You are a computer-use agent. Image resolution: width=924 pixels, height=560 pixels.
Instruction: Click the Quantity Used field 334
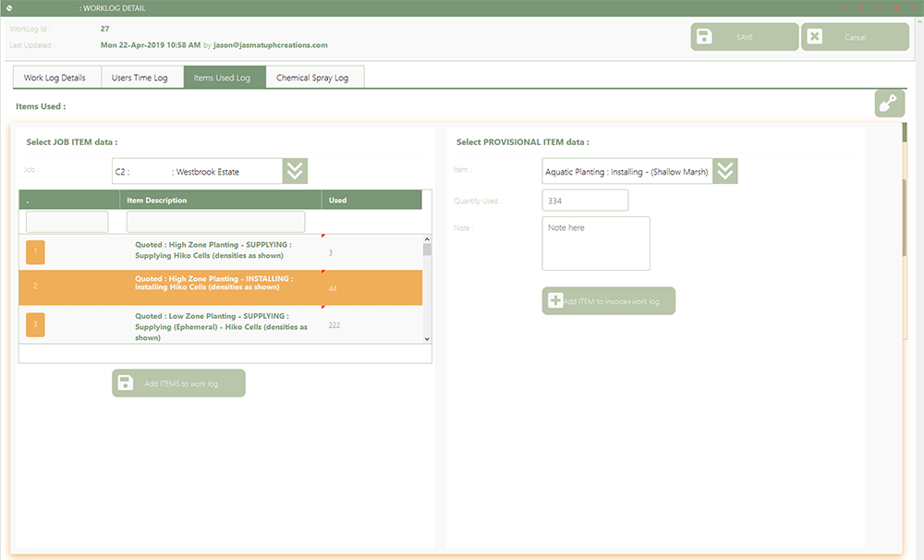[x=585, y=201]
